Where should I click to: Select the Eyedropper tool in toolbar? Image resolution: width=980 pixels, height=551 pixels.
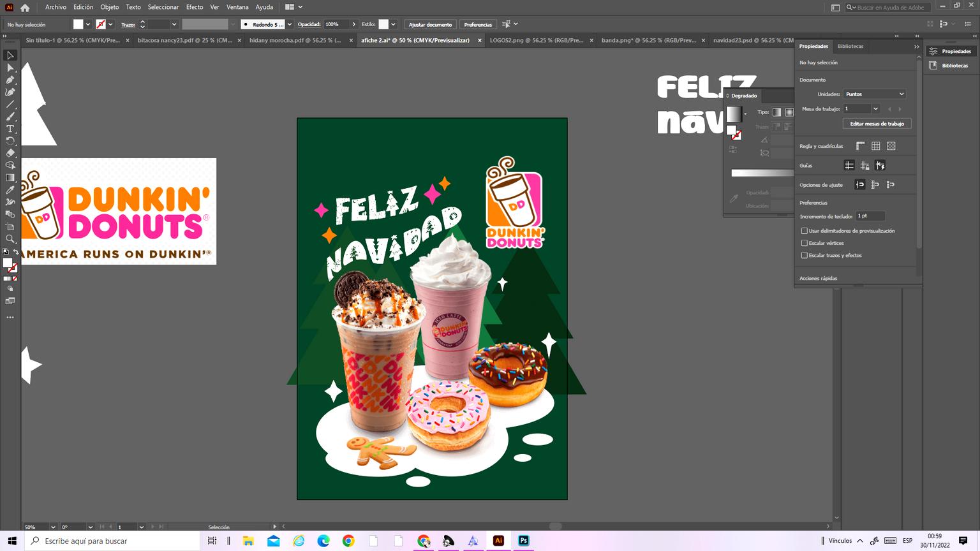pos(10,190)
